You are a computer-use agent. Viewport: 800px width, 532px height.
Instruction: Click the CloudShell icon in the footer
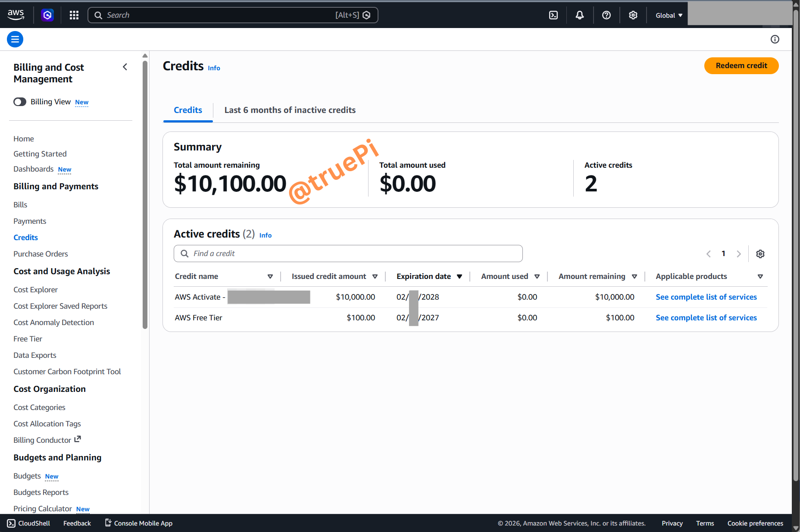pyautogui.click(x=11, y=523)
